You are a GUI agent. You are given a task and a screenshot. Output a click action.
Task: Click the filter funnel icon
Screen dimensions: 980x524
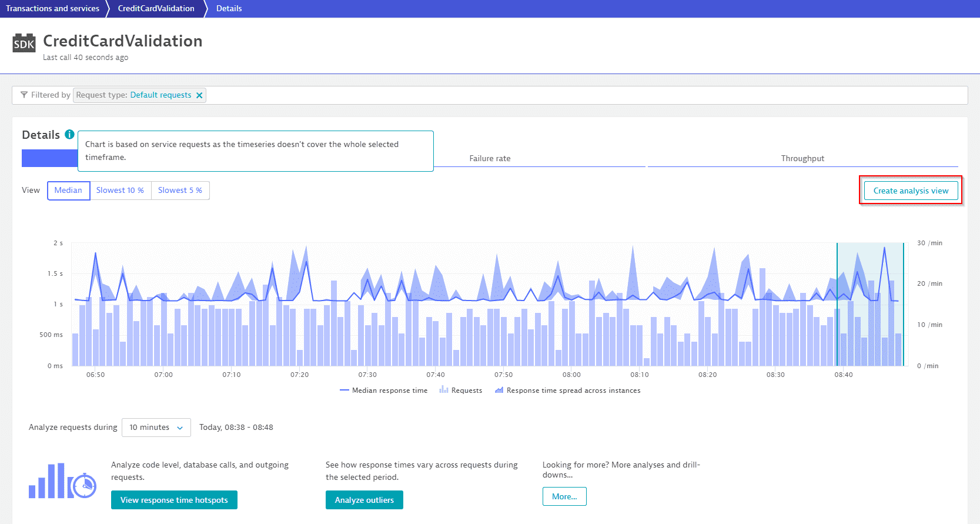coord(24,95)
